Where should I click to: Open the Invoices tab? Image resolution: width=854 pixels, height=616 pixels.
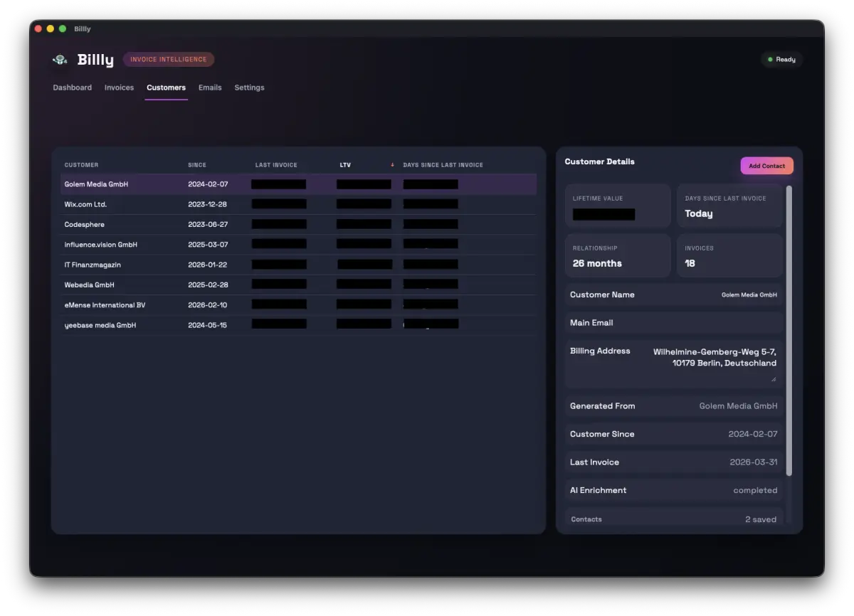tap(119, 87)
